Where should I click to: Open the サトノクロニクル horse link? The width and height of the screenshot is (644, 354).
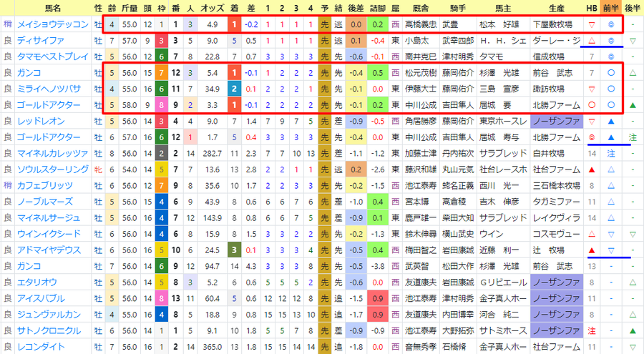tap(49, 330)
